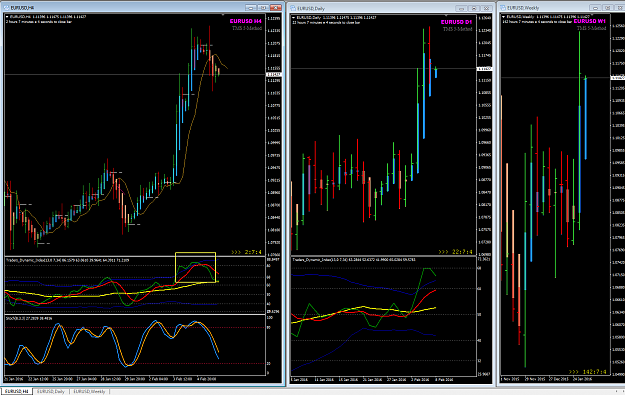Click the current price label on H4 price axis
The width and height of the screenshot is (625, 395).
click(274, 75)
